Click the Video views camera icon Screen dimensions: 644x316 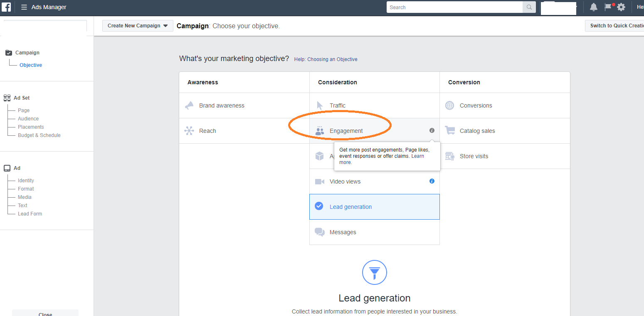point(319,181)
